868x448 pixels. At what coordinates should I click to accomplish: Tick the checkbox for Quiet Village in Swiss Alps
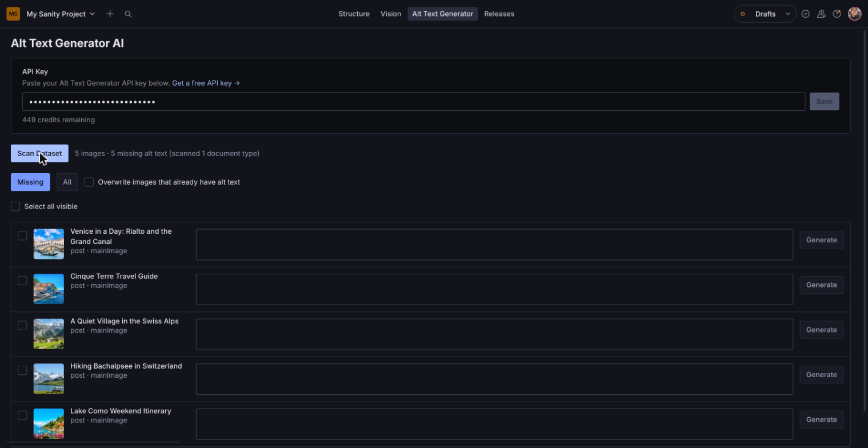pyautogui.click(x=22, y=325)
